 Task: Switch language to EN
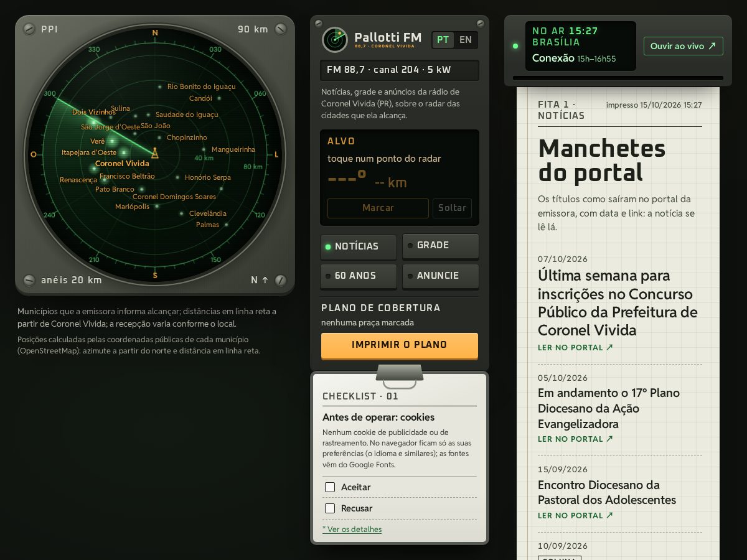(466, 40)
